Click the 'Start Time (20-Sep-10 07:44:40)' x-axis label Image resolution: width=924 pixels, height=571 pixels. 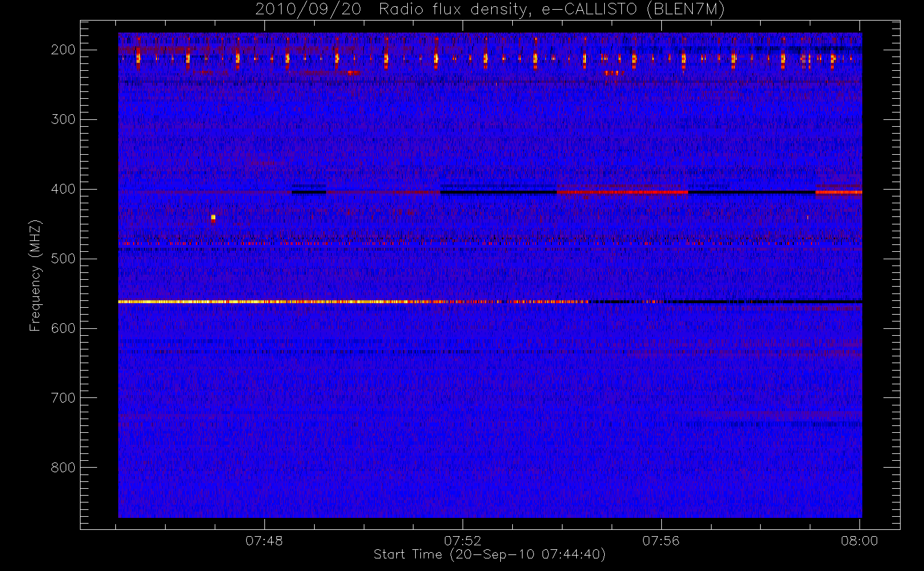(x=489, y=554)
